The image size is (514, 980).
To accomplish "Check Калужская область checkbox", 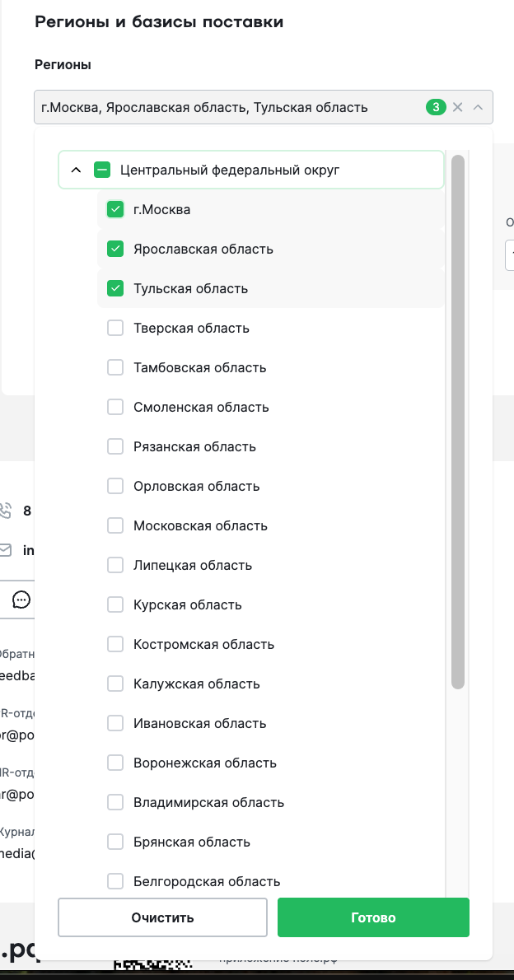I will point(115,684).
